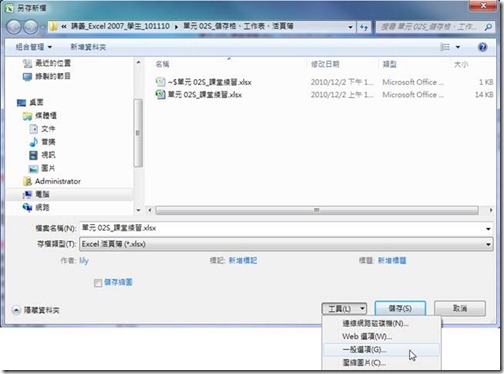
Task: Click the navigation pane scroll down arrow
Action: (x=138, y=210)
